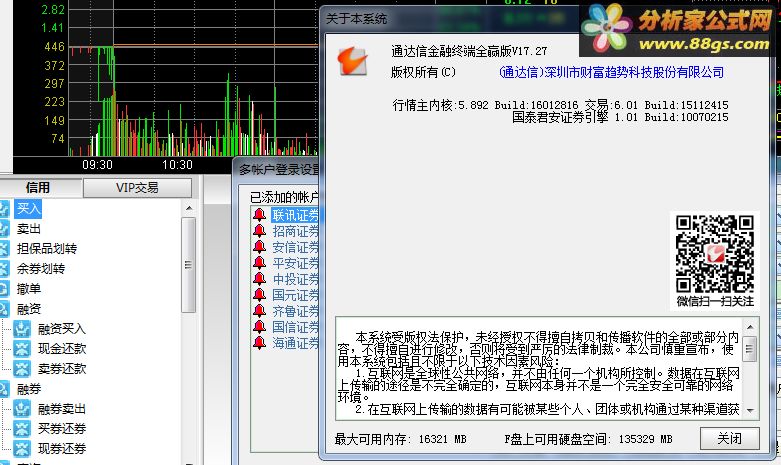Select the 买入 (buy) item in the trade tree
The height and width of the screenshot is (465, 781).
pos(28,209)
